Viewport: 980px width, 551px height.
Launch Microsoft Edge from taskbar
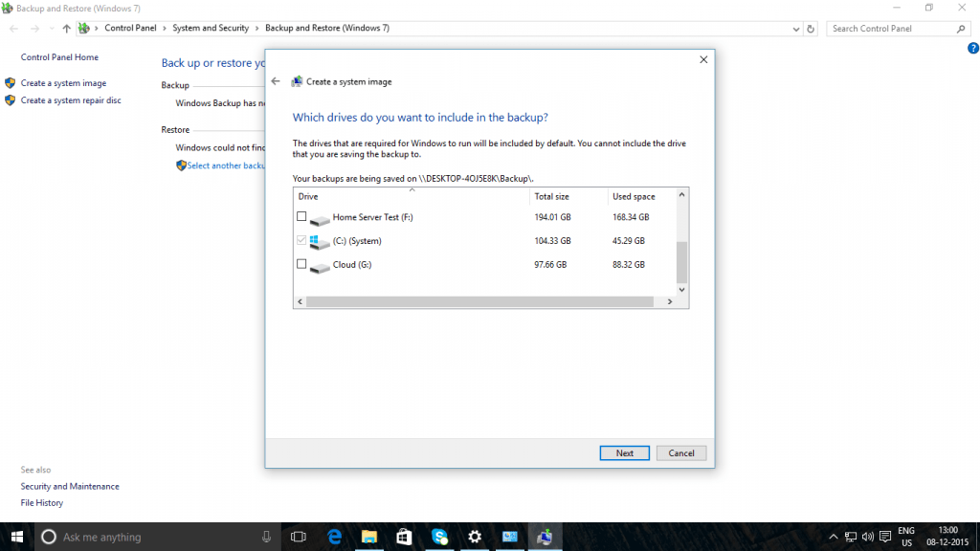pyautogui.click(x=334, y=537)
